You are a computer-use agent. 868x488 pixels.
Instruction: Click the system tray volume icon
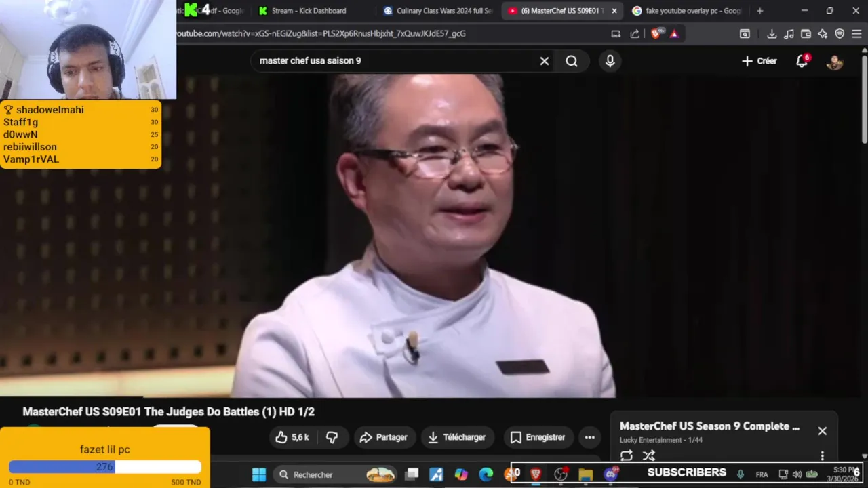[x=797, y=474]
